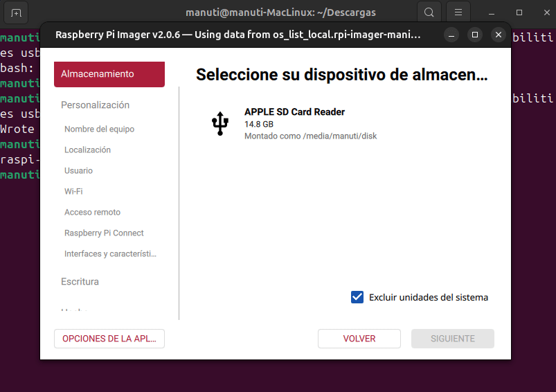Go to Personalización section

95,105
